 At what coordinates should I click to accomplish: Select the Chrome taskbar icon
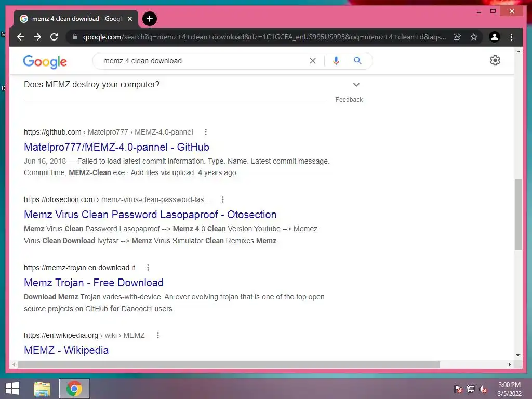pos(74,389)
